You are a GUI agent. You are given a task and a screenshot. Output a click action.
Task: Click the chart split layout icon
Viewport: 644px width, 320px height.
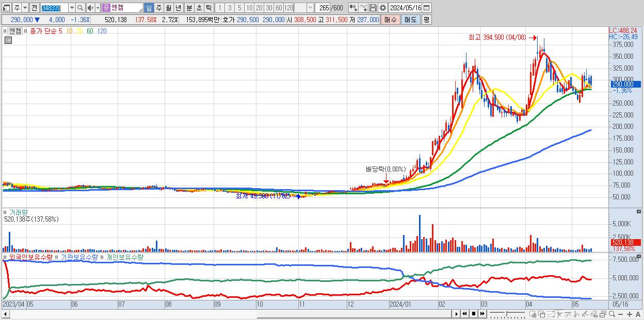[x=533, y=314]
